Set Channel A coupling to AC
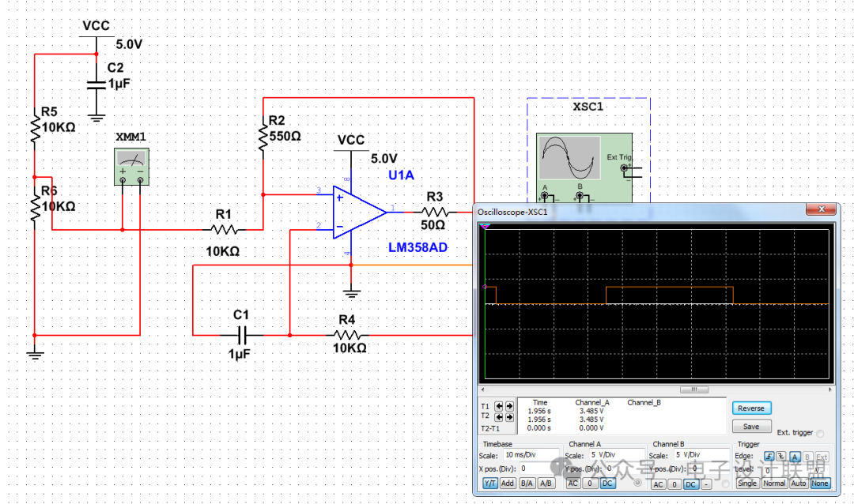This screenshot has width=854, height=504. click(573, 483)
